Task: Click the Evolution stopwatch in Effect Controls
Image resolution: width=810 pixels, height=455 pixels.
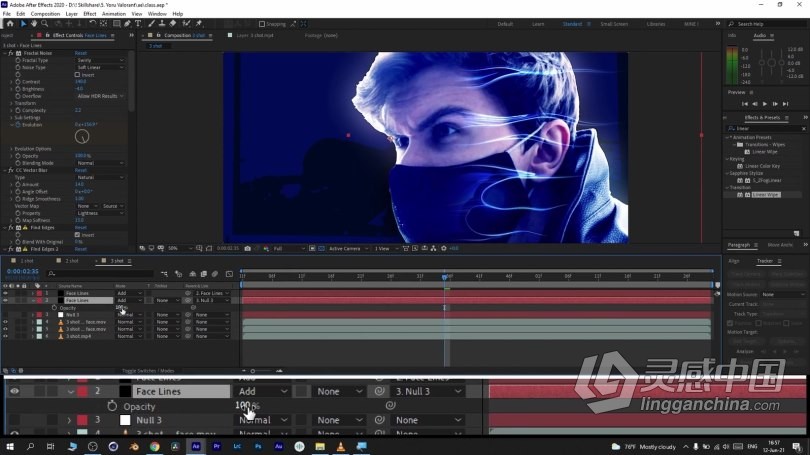Action: pyautogui.click(x=18, y=125)
